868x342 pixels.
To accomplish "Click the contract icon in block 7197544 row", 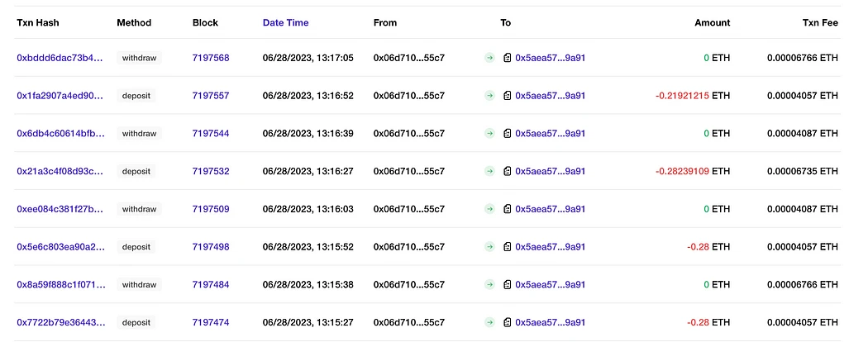I will click(507, 133).
